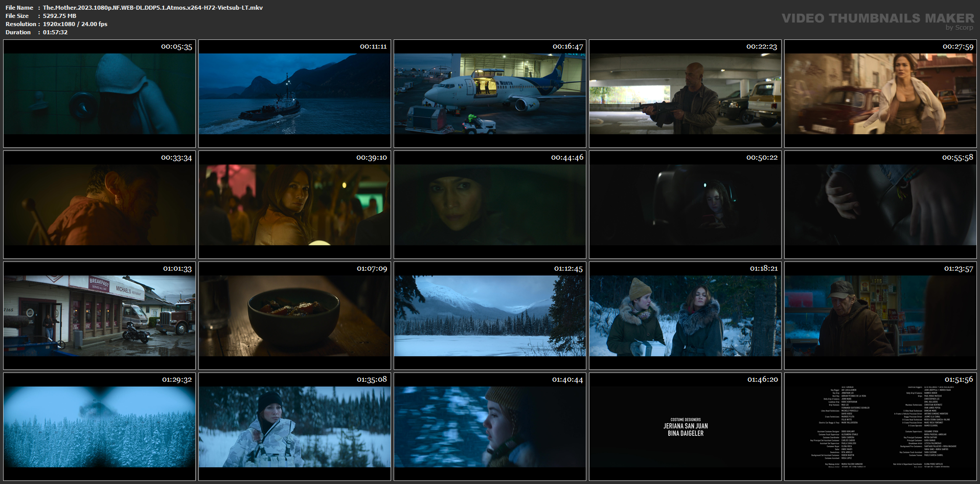Click the timestamp 01:18:21
The height and width of the screenshot is (484, 980).
(x=764, y=269)
